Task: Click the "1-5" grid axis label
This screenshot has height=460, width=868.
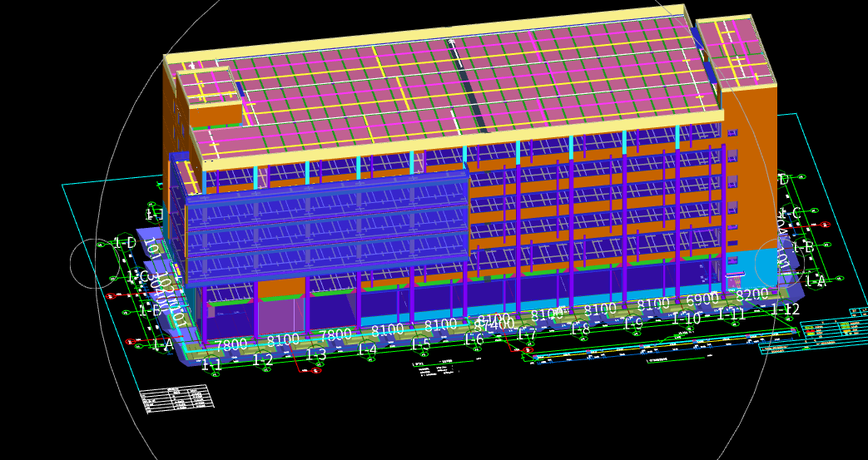Action: point(421,345)
